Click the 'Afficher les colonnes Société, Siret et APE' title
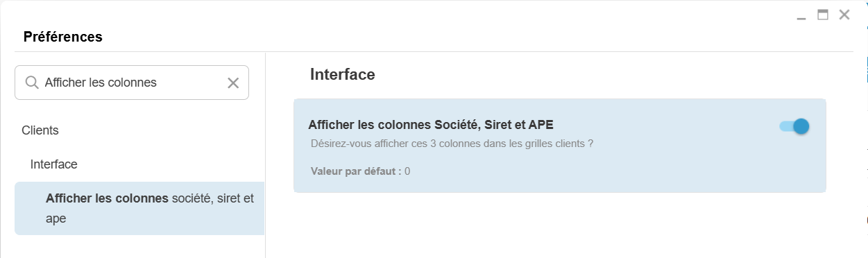868x258 pixels. tap(431, 125)
